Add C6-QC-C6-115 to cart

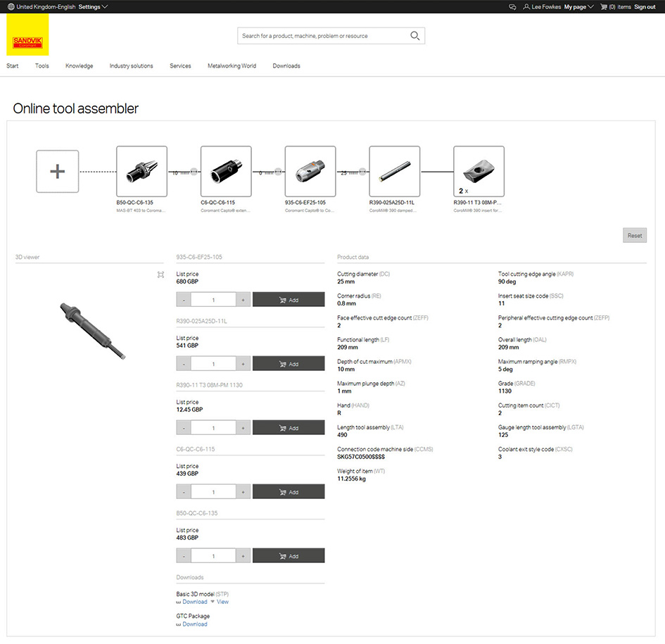coord(289,492)
